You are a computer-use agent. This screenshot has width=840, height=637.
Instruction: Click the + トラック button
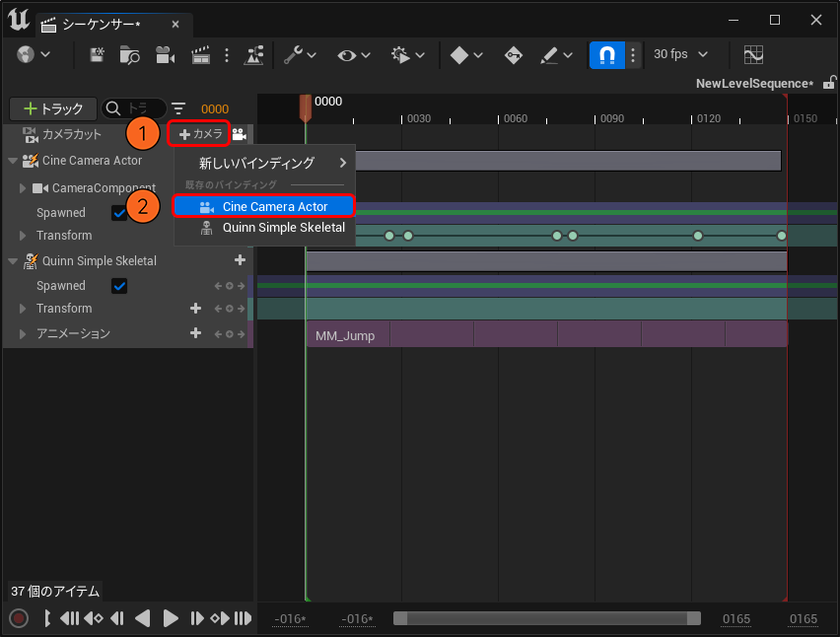point(53,108)
